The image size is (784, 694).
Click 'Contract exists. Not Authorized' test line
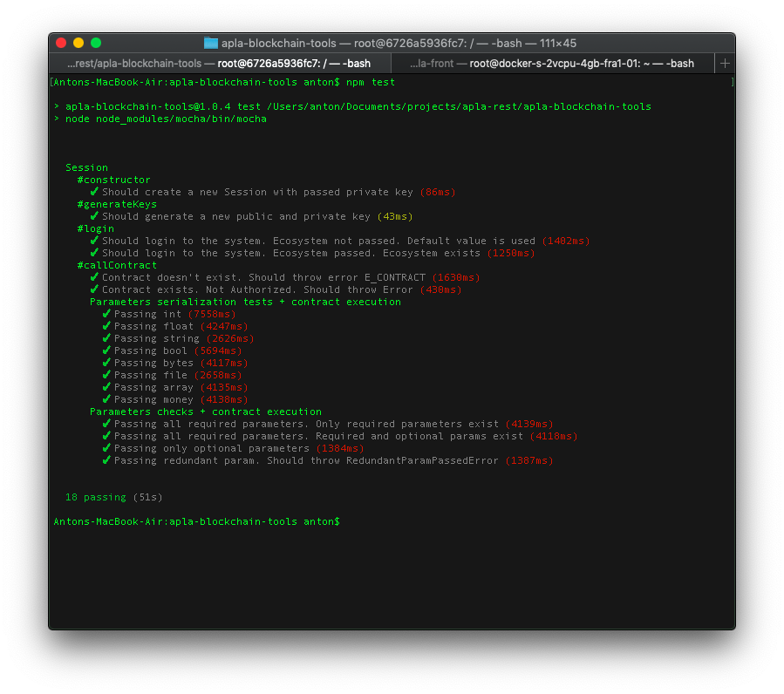(276, 289)
